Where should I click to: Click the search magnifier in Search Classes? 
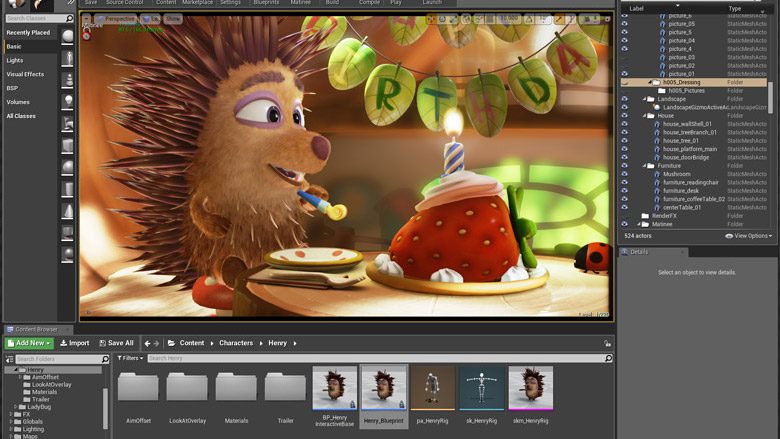[69, 18]
